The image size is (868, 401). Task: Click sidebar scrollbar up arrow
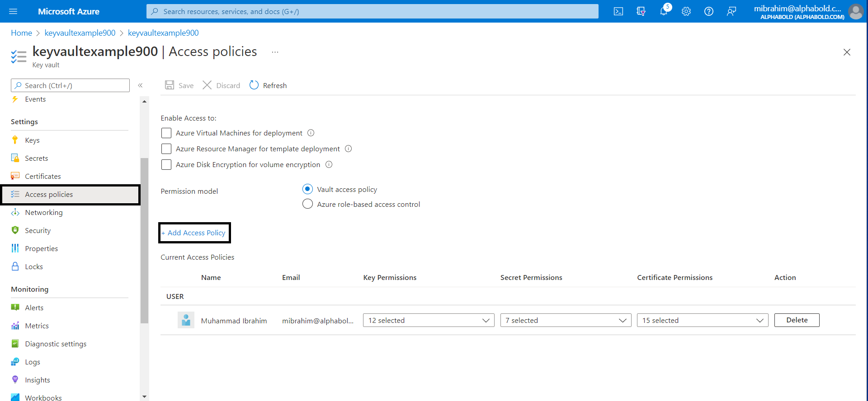tap(144, 101)
